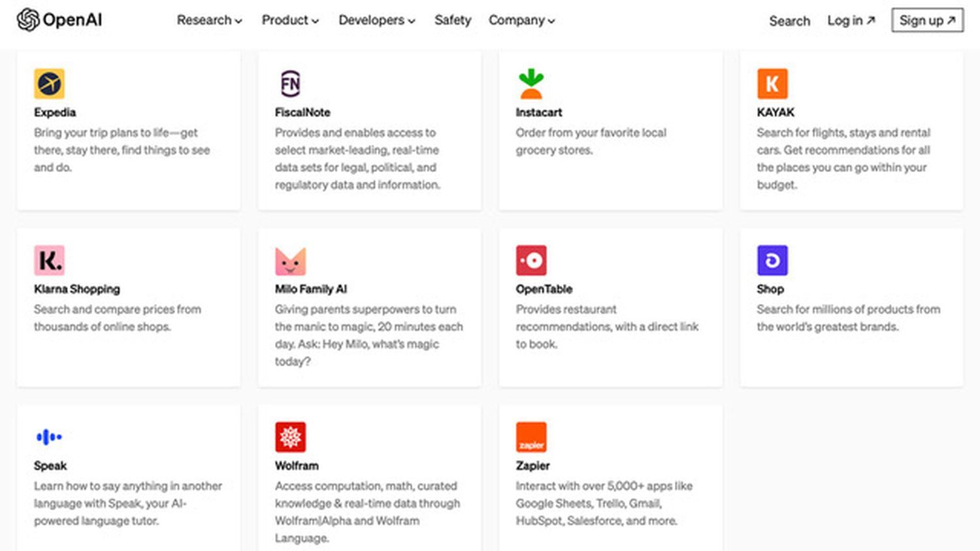The width and height of the screenshot is (980, 551).
Task: Click the Speak title text
Action: [x=50, y=465]
